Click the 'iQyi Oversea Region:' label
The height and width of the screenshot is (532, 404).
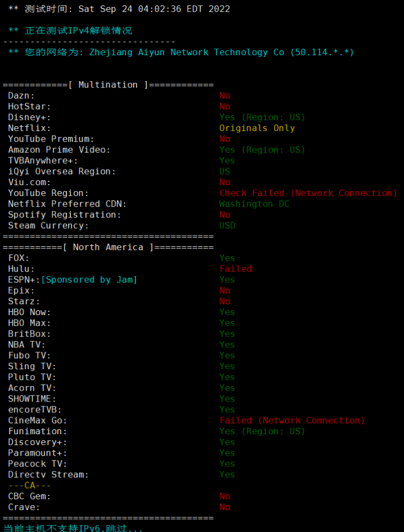pyautogui.click(x=62, y=172)
